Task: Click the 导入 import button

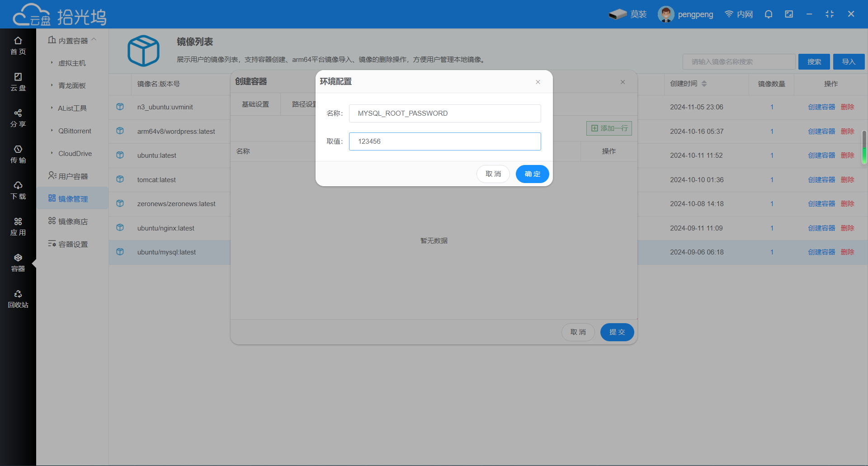Action: [849, 61]
